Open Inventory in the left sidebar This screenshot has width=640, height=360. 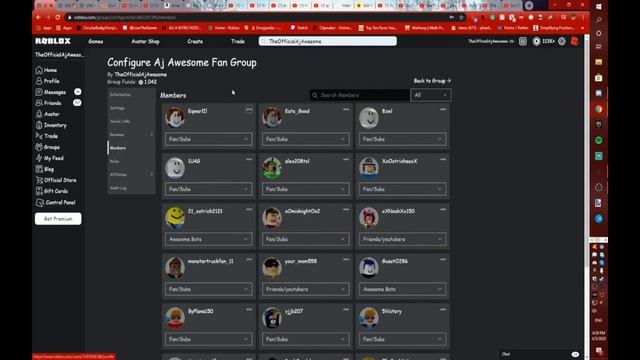51,125
